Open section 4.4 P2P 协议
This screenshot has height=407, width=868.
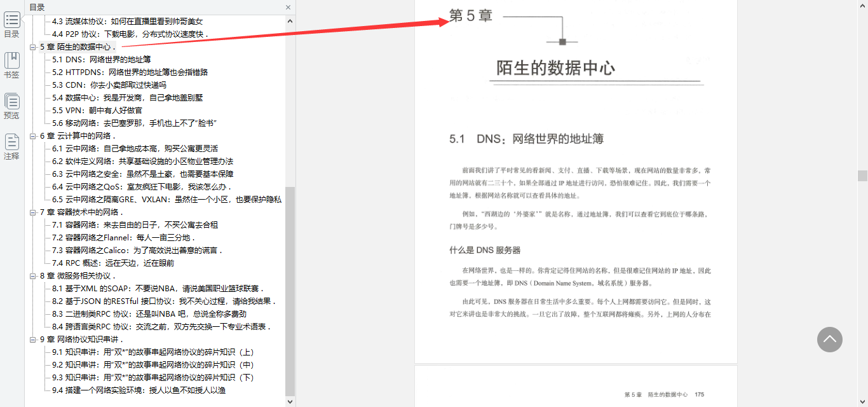click(x=131, y=34)
